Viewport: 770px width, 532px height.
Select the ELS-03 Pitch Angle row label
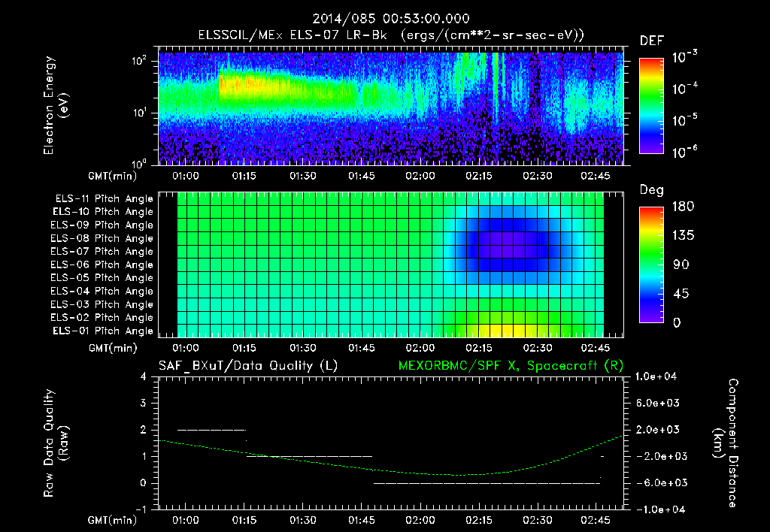[x=102, y=304]
